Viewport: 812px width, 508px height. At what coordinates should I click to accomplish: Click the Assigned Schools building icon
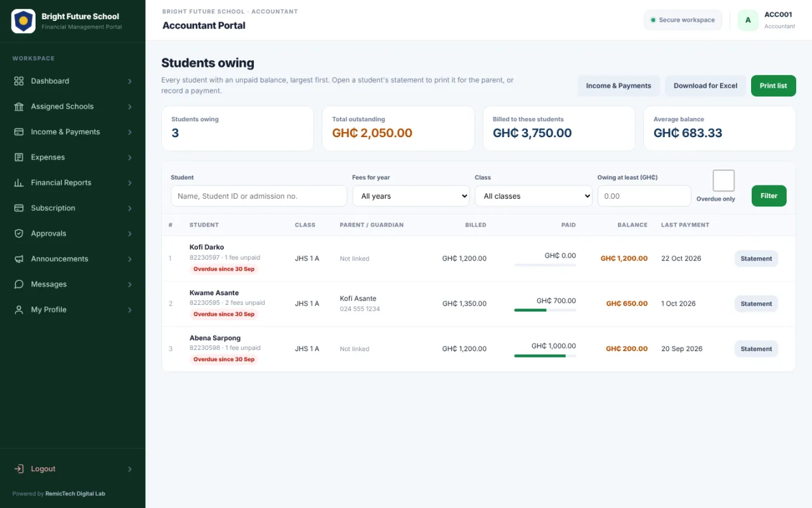19,107
